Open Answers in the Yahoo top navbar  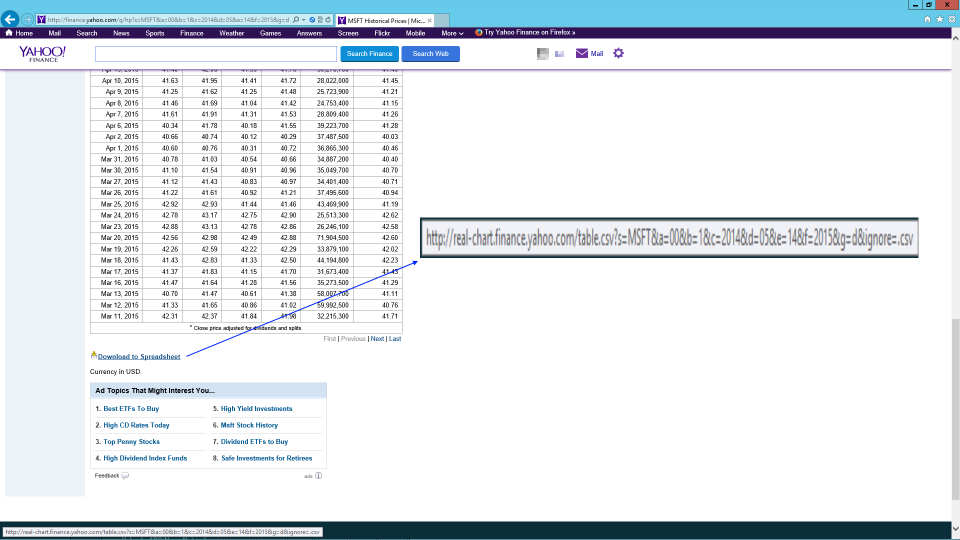pos(309,33)
